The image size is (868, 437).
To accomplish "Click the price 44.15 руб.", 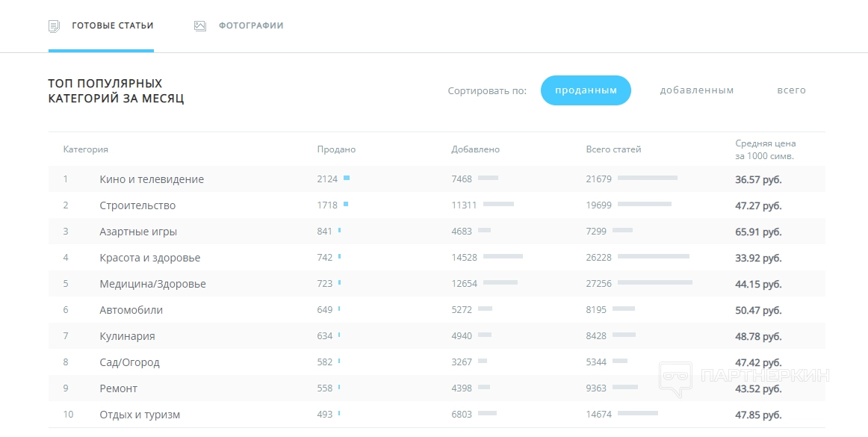I will [x=758, y=284].
